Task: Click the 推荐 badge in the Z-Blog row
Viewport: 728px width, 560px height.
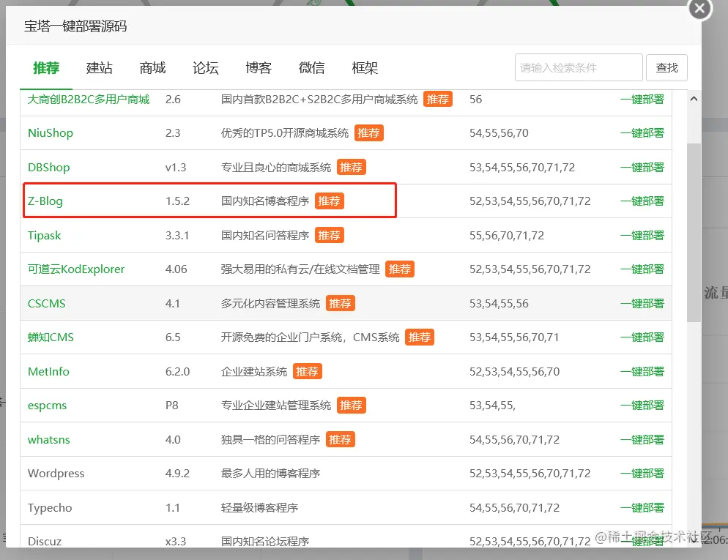Action: coord(329,201)
